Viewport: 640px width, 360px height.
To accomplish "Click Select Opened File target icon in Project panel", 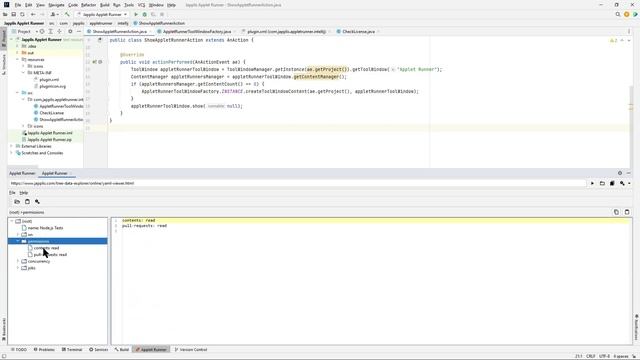I will coord(42,31).
